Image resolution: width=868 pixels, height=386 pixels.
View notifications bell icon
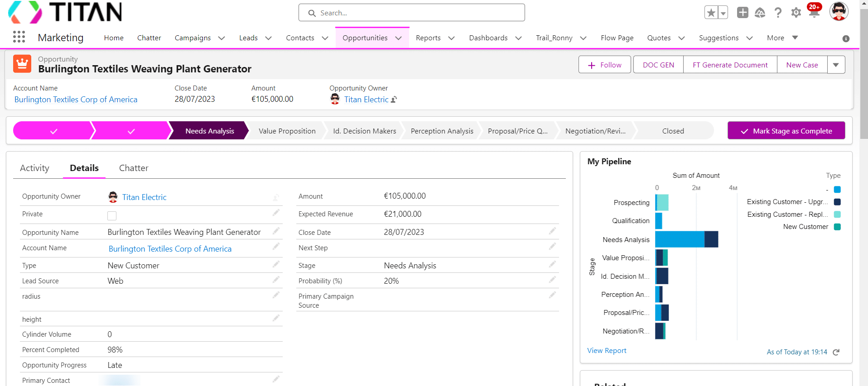click(x=814, y=13)
